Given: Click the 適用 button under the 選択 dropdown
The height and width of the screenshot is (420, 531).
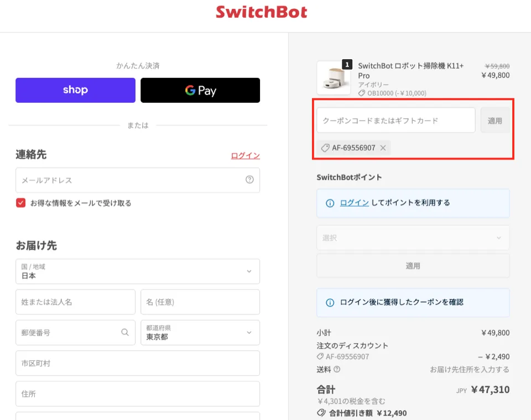Looking at the screenshot, I should coord(413,266).
